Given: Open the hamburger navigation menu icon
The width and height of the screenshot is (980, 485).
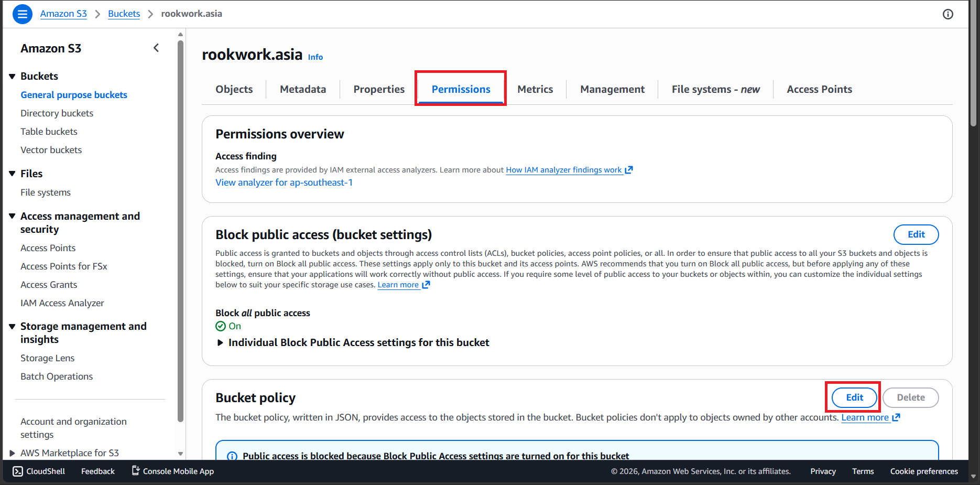Looking at the screenshot, I should pyautogui.click(x=23, y=14).
